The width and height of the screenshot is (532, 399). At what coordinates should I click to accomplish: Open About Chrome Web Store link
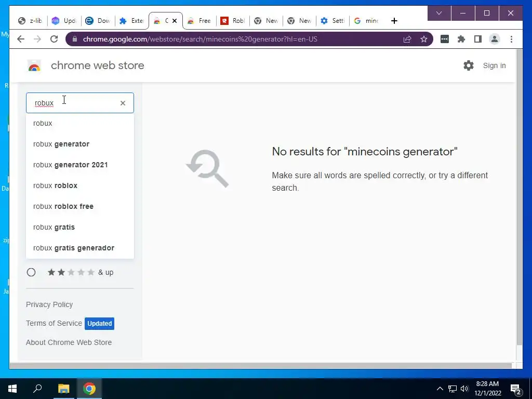[69, 342]
